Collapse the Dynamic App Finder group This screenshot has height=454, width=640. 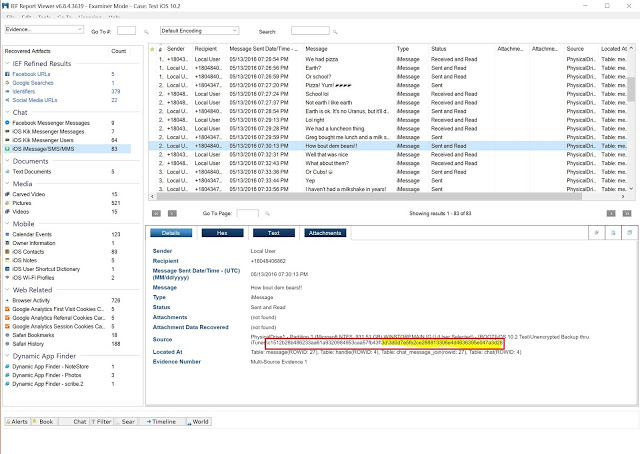(7, 356)
